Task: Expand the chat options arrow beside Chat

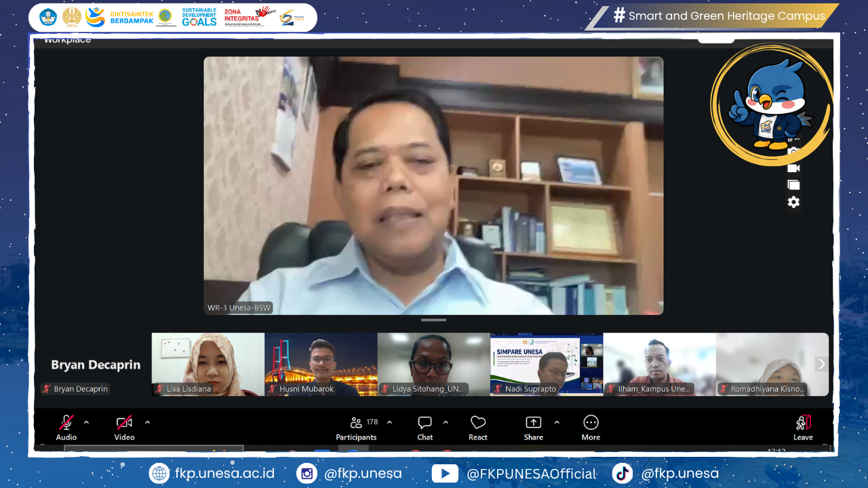Action: click(446, 422)
